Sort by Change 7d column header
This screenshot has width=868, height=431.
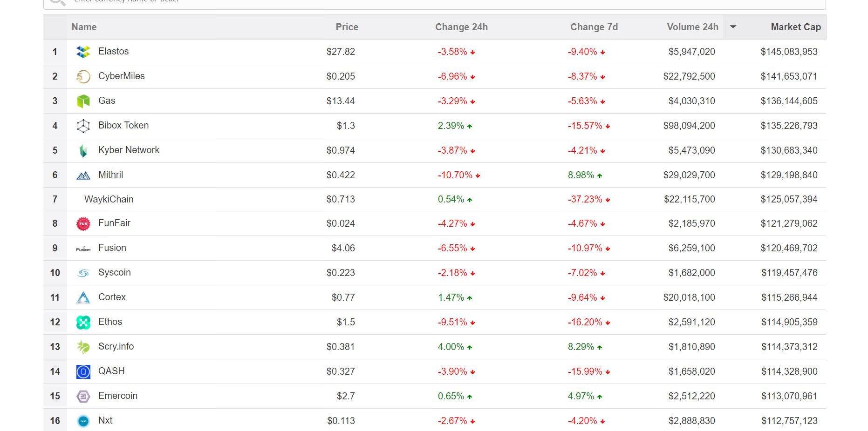coord(594,27)
